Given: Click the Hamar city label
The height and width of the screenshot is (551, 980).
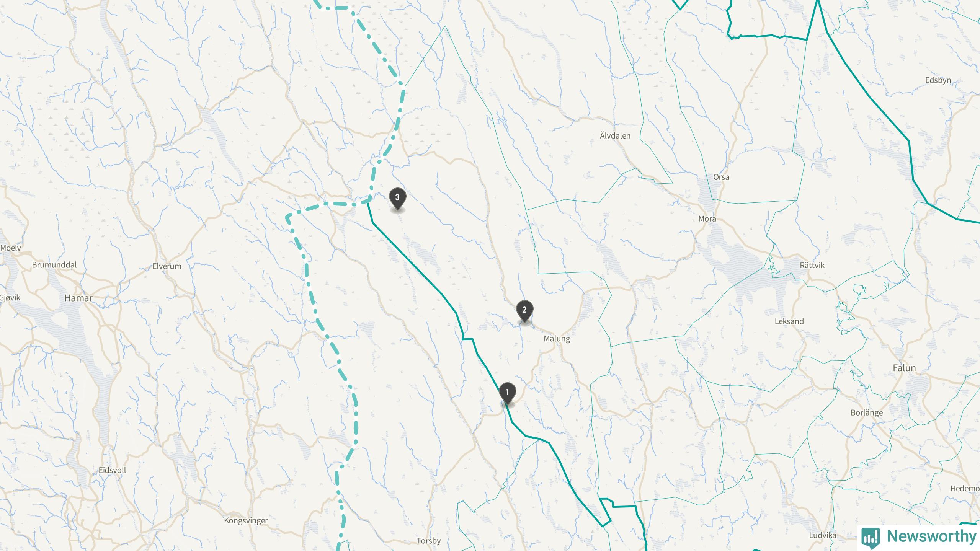Looking at the screenshot, I should click(x=78, y=298).
